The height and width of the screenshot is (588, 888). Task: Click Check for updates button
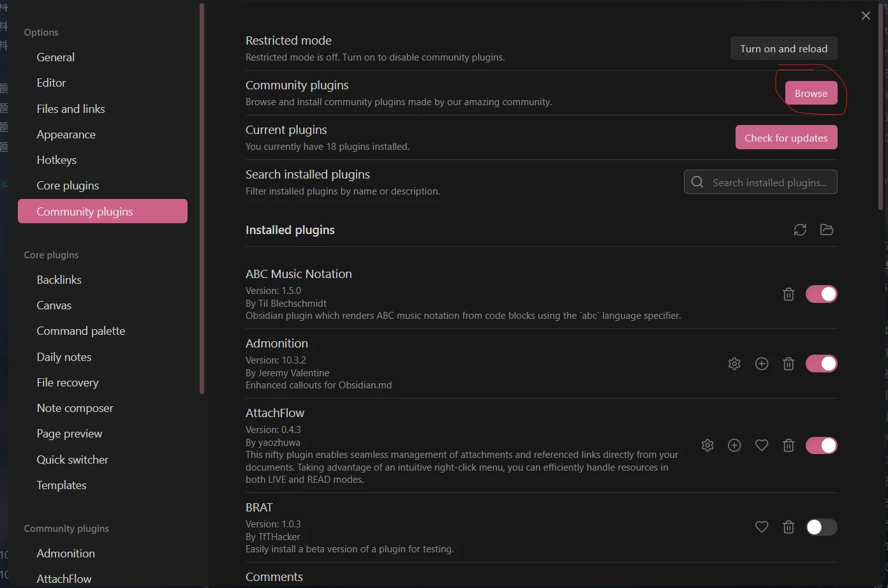pyautogui.click(x=786, y=138)
